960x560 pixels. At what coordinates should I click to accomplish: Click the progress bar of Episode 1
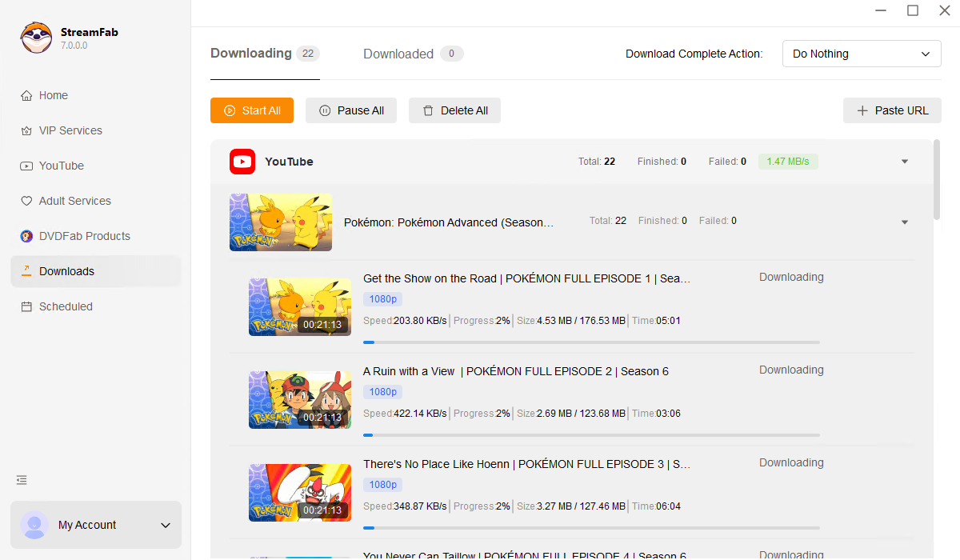click(592, 342)
